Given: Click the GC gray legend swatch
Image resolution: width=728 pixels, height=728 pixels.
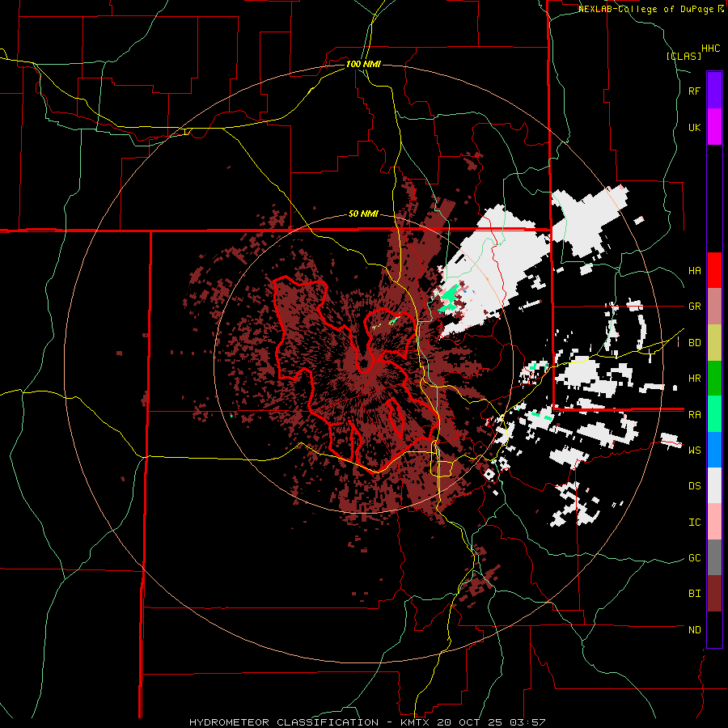Looking at the screenshot, I should click(714, 557).
